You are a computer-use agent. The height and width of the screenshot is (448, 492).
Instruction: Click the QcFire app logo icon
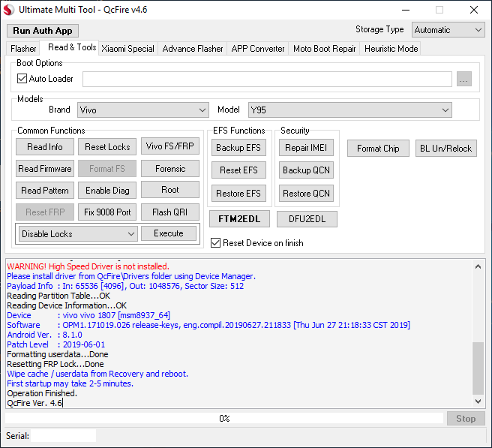(x=9, y=10)
